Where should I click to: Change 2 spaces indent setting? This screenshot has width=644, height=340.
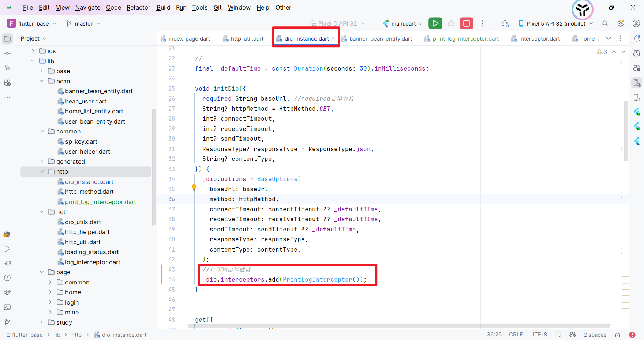coord(595,335)
